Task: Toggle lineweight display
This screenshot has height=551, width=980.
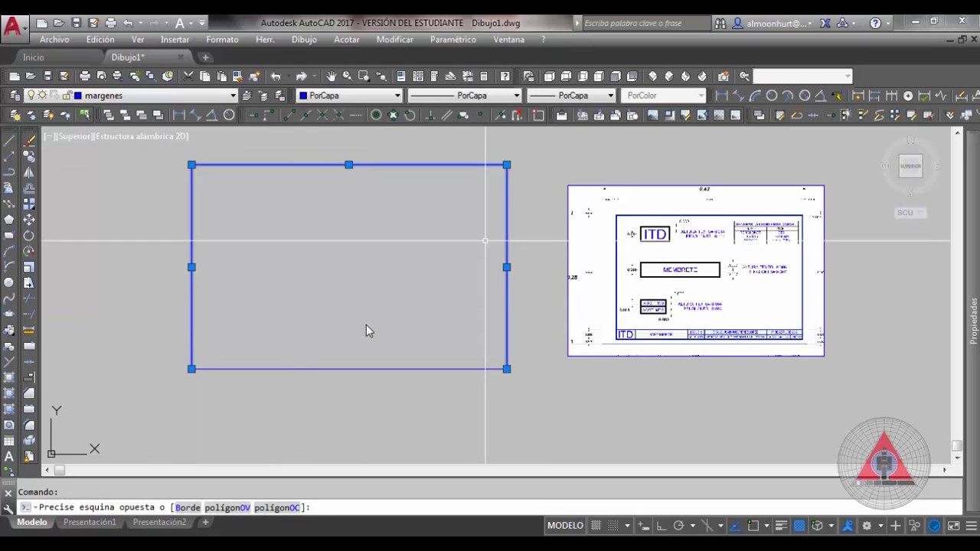Action: tap(781, 526)
